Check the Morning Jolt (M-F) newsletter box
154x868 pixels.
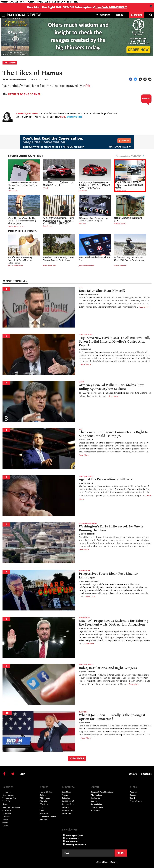click(x=64, y=835)
